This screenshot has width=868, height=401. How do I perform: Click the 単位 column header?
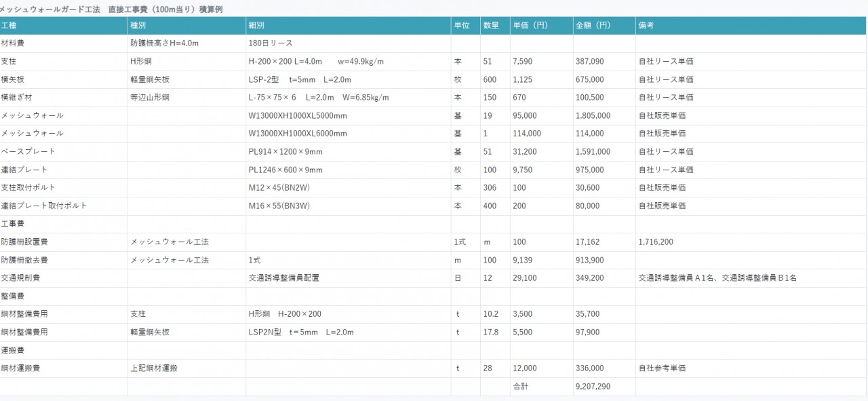pyautogui.click(x=466, y=26)
